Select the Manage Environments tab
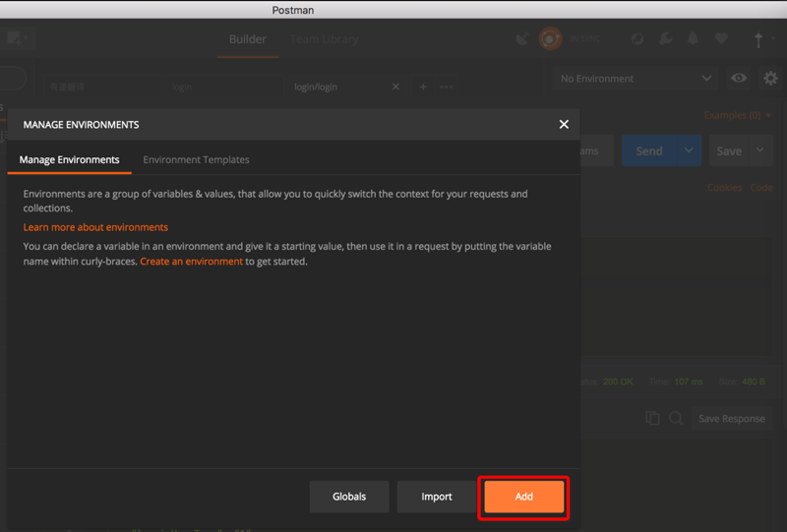This screenshot has height=532, width=787. click(69, 159)
